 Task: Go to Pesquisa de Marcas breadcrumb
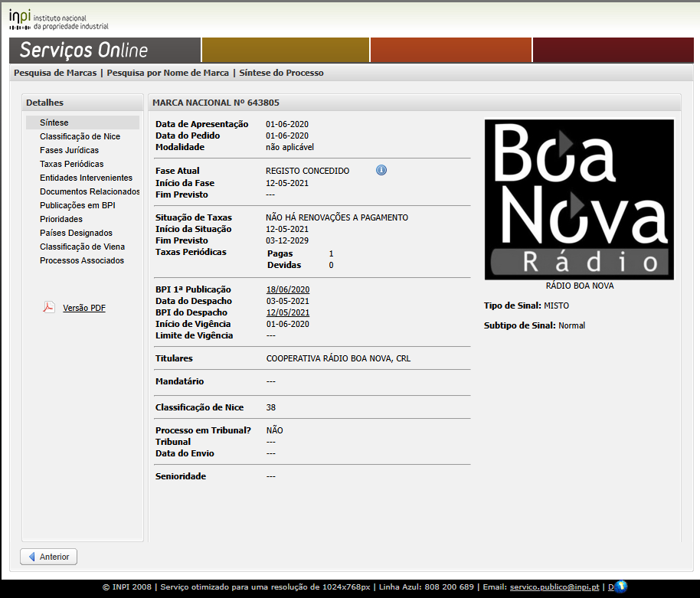pos(55,73)
